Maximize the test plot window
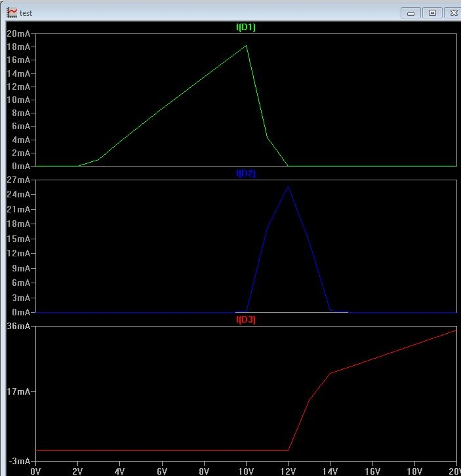The height and width of the screenshot is (476, 461). click(432, 12)
